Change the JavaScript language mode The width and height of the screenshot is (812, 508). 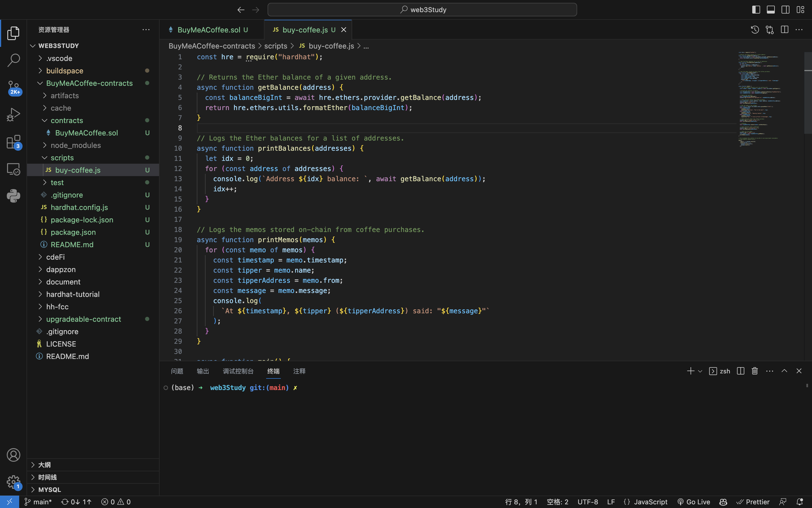point(651,502)
